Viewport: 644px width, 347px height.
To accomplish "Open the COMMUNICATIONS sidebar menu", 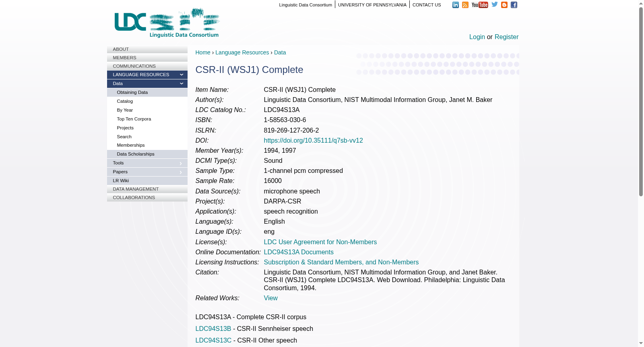I will 147,66.
